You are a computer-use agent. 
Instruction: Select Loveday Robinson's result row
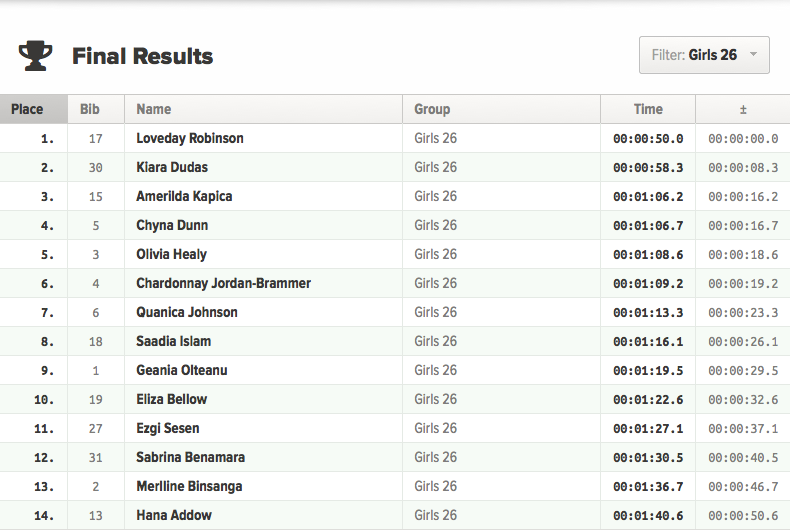pos(190,138)
